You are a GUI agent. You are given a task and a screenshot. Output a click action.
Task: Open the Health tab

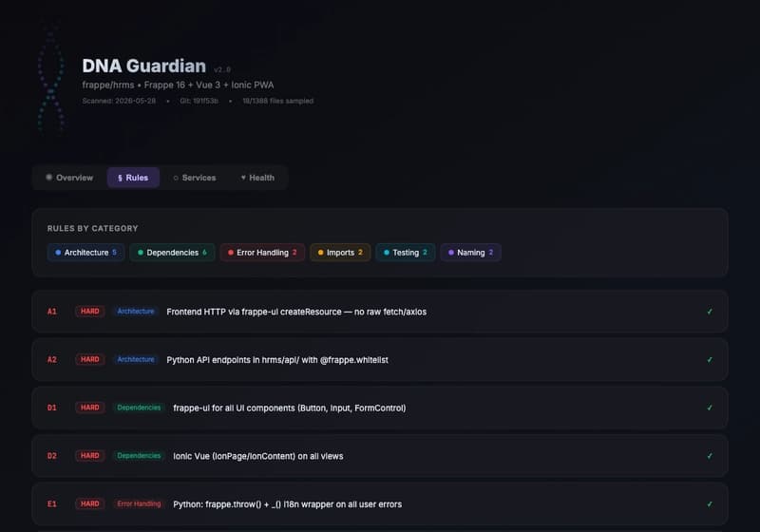(257, 178)
